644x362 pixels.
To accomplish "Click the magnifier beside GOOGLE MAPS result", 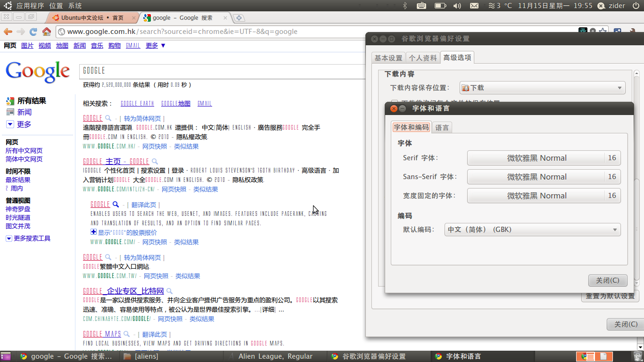I will point(126,334).
